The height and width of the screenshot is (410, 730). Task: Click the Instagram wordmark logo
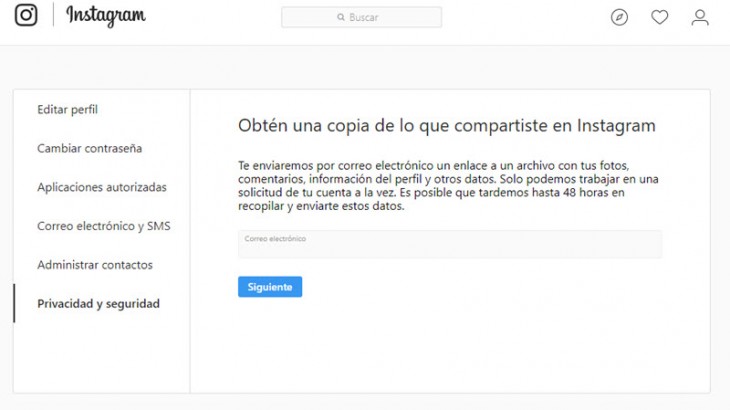tap(106, 16)
